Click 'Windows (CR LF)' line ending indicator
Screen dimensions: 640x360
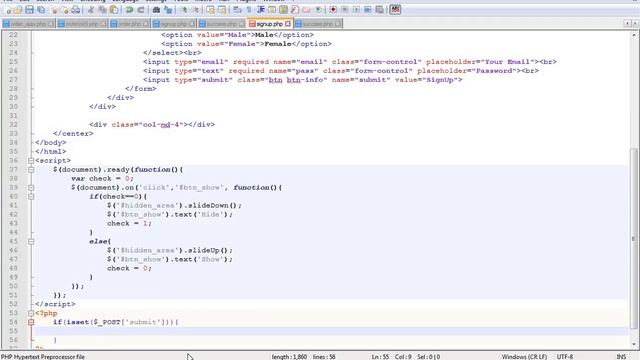pyautogui.click(x=524, y=357)
